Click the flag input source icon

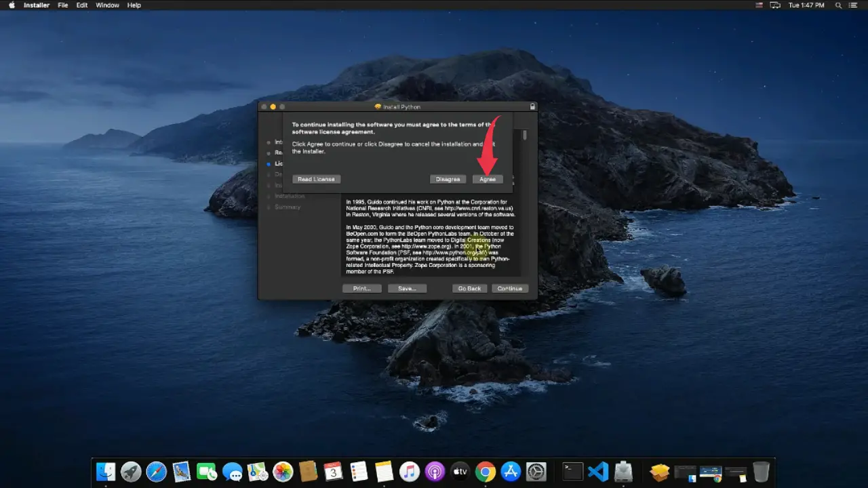(759, 5)
